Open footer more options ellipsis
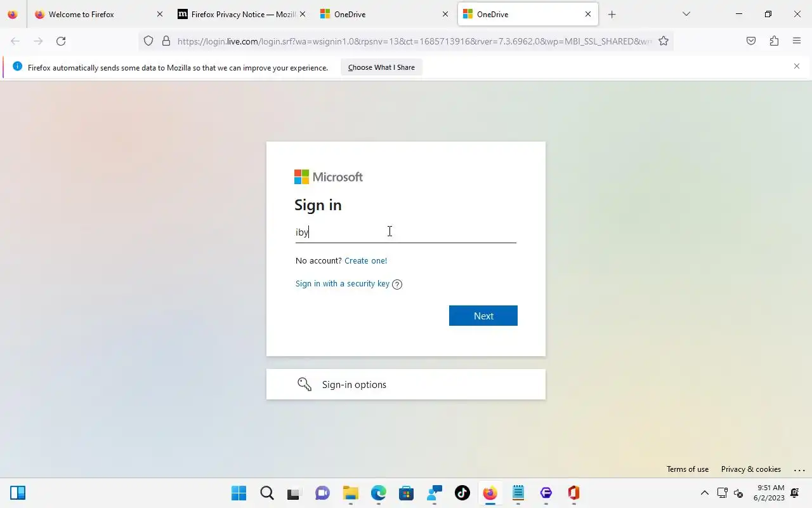812x508 pixels. click(799, 469)
